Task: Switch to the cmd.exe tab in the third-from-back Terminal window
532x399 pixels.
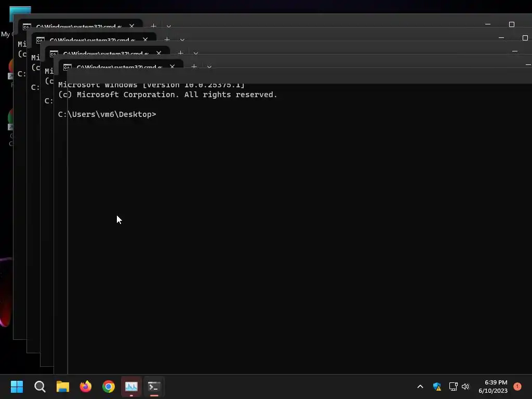Action: click(x=108, y=50)
